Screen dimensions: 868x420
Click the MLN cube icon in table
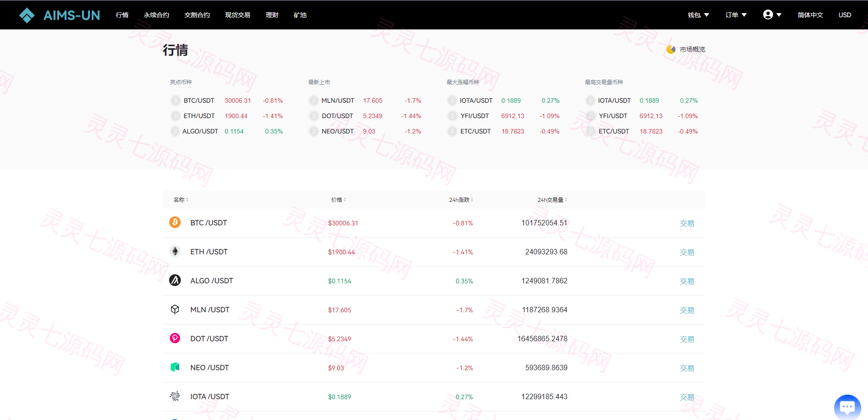175,309
